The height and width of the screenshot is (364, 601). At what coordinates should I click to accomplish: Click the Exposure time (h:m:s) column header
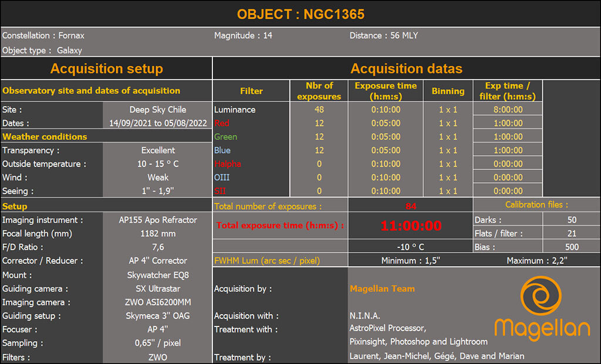pyautogui.click(x=386, y=91)
